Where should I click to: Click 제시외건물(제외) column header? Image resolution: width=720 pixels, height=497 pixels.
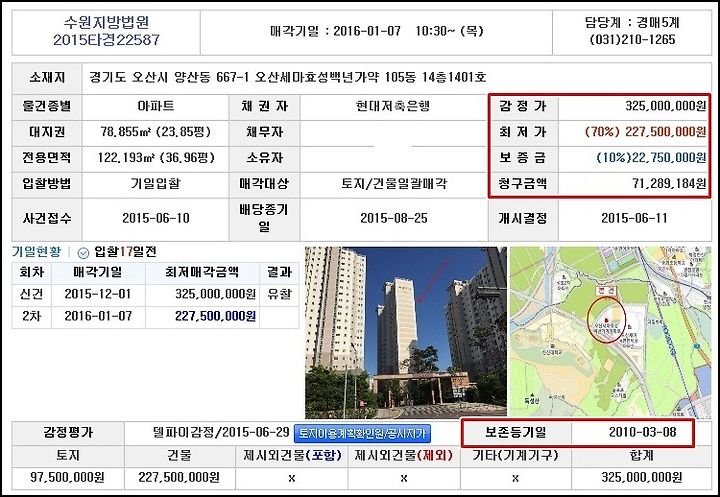pyautogui.click(x=404, y=456)
